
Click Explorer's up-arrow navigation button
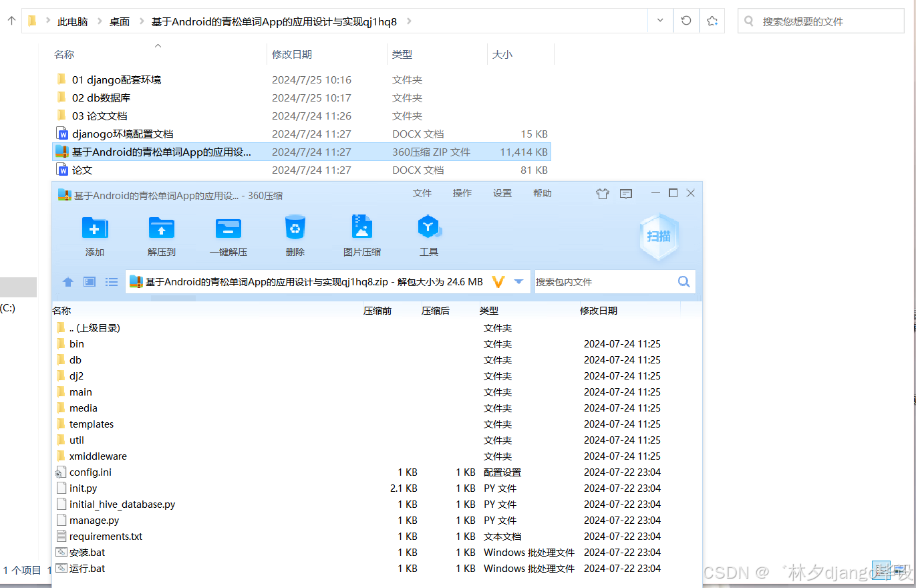pos(11,21)
